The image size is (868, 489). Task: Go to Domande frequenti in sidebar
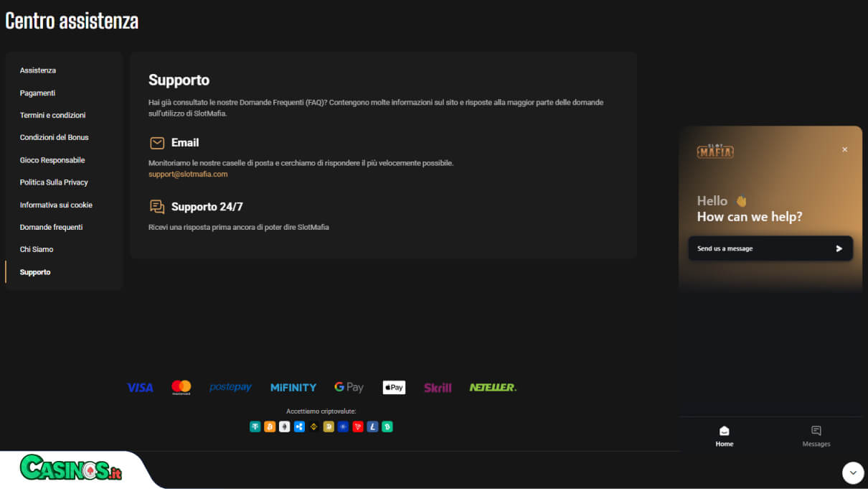click(51, 227)
